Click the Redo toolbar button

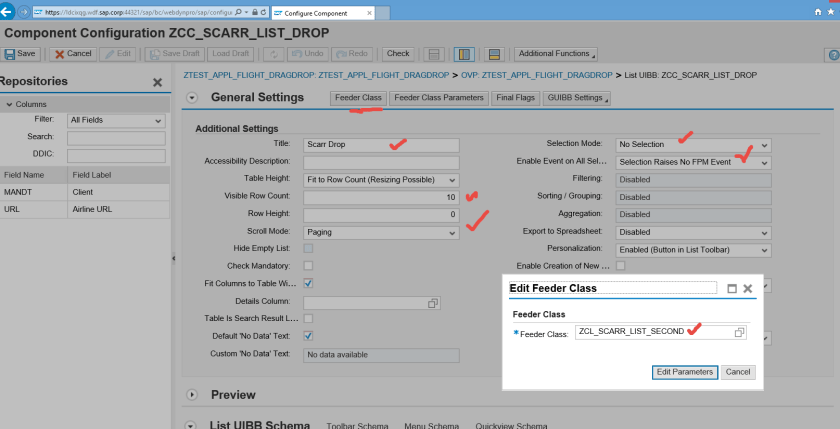pyautogui.click(x=352, y=54)
